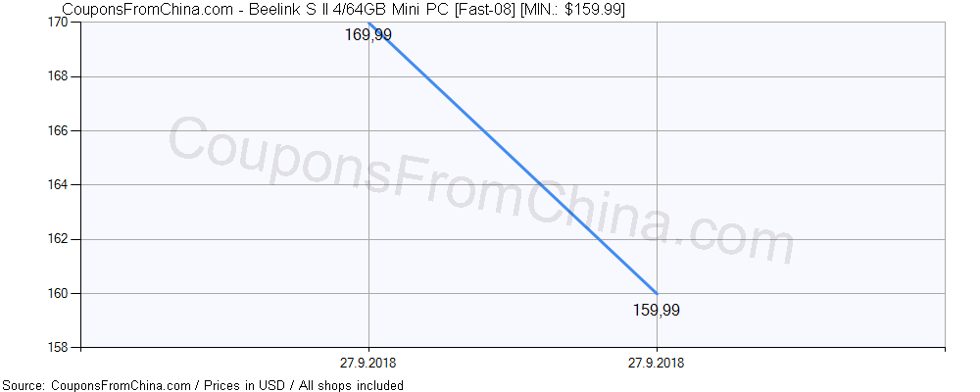Click the 169,99 price data label
The height and width of the screenshot is (392, 980).
pos(368,35)
